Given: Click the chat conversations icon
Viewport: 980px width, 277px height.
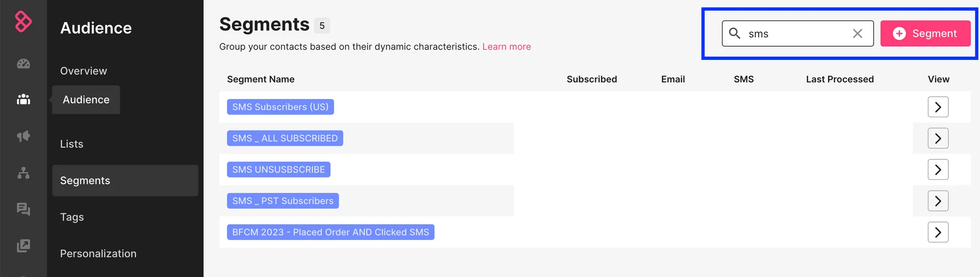Looking at the screenshot, I should pyautogui.click(x=23, y=209).
